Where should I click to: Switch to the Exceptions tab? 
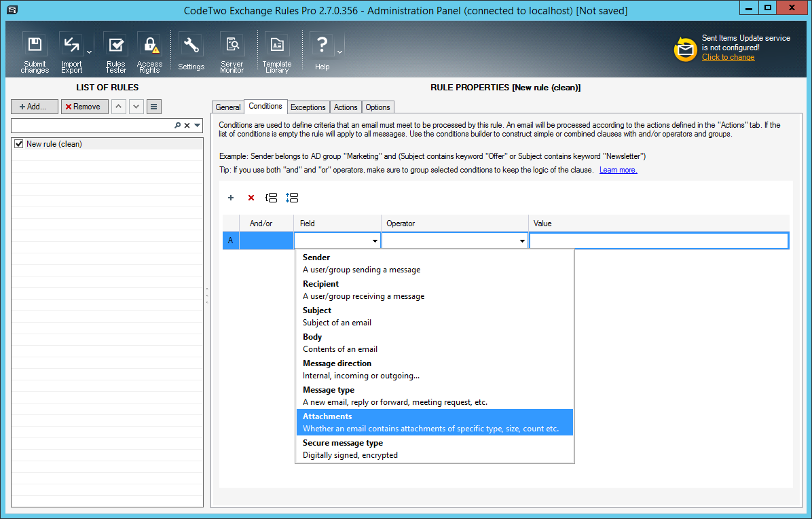tap(308, 107)
